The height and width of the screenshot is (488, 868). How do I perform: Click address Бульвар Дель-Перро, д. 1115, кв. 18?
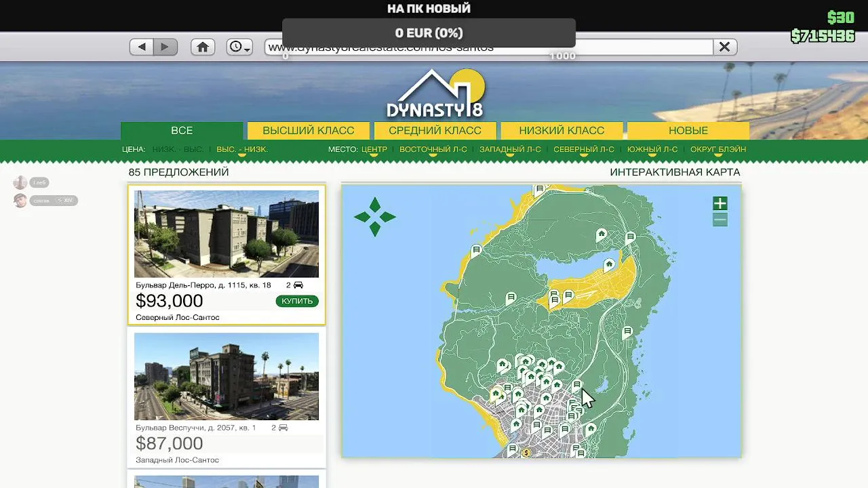click(203, 285)
